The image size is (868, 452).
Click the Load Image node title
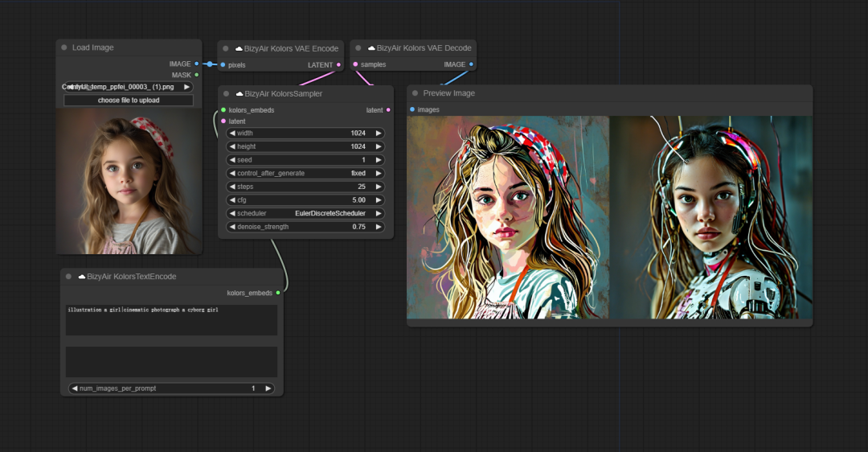[x=93, y=47]
